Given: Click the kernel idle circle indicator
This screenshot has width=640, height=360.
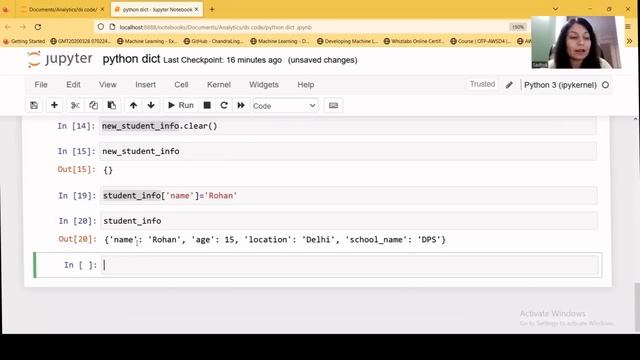Looking at the screenshot, I should pos(605,85).
